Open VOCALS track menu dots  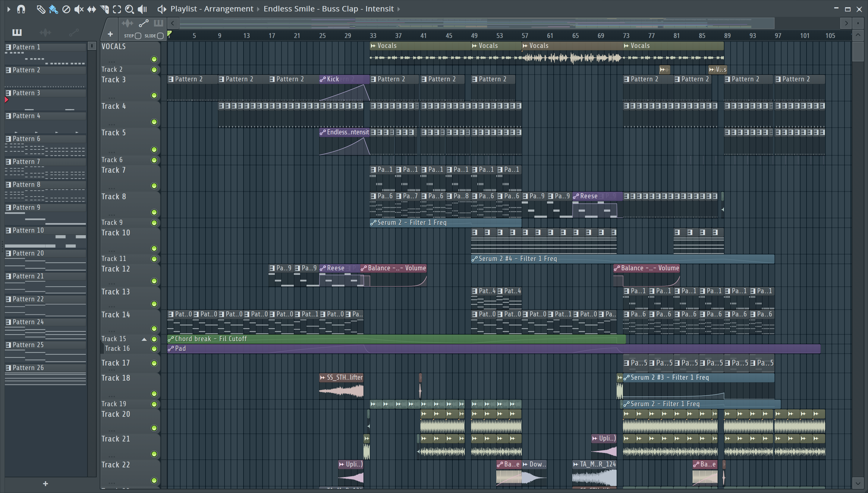point(112,62)
